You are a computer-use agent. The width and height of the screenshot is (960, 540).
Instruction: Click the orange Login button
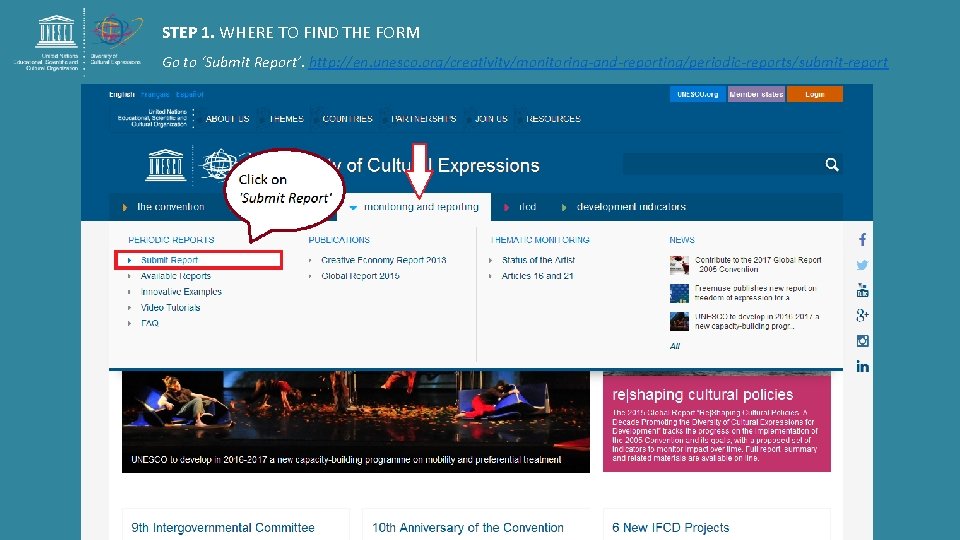click(x=814, y=94)
